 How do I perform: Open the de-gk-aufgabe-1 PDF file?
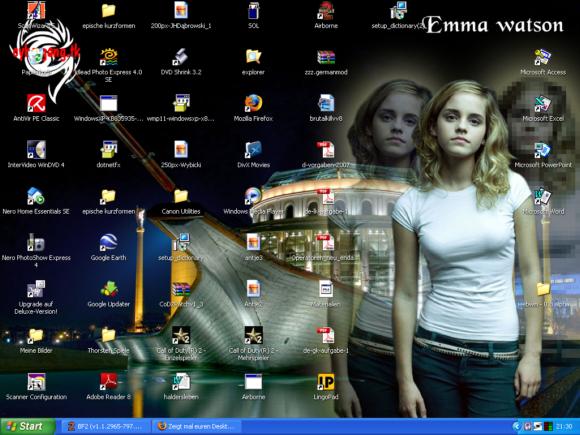point(326,335)
